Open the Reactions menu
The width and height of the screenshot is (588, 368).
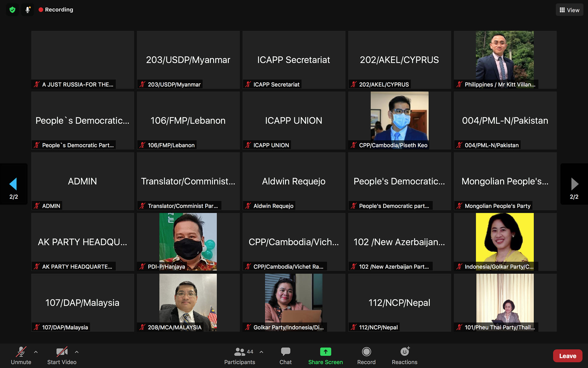(x=405, y=356)
